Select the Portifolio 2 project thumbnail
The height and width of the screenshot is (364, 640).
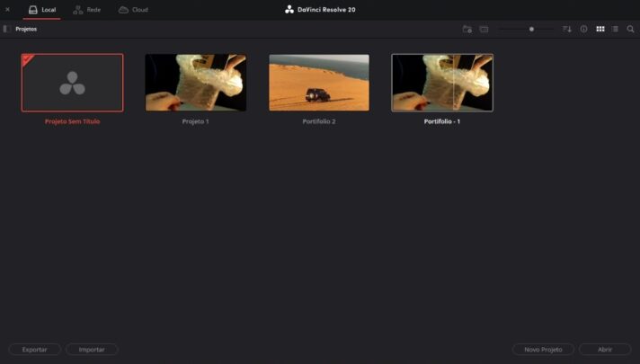(319, 83)
